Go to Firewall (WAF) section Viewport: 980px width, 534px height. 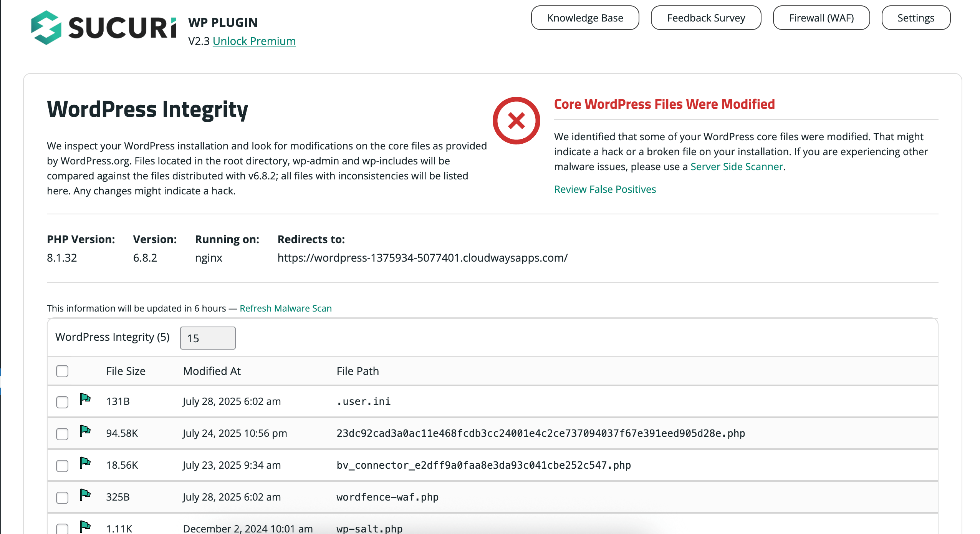coord(821,18)
